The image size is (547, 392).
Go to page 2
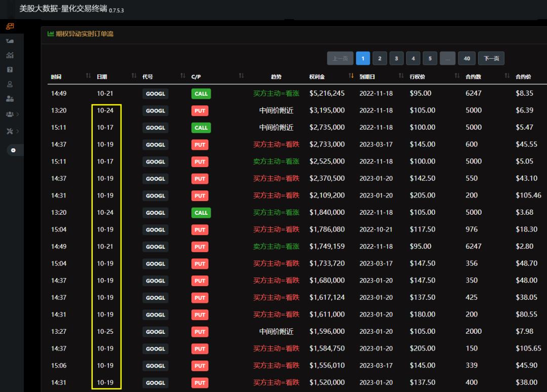379,58
